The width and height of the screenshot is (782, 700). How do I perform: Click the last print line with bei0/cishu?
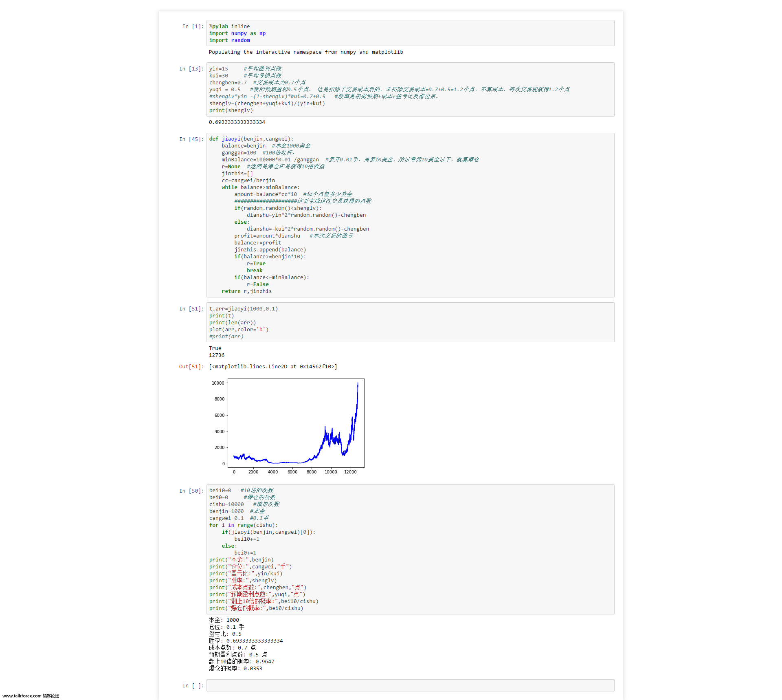[256, 608]
